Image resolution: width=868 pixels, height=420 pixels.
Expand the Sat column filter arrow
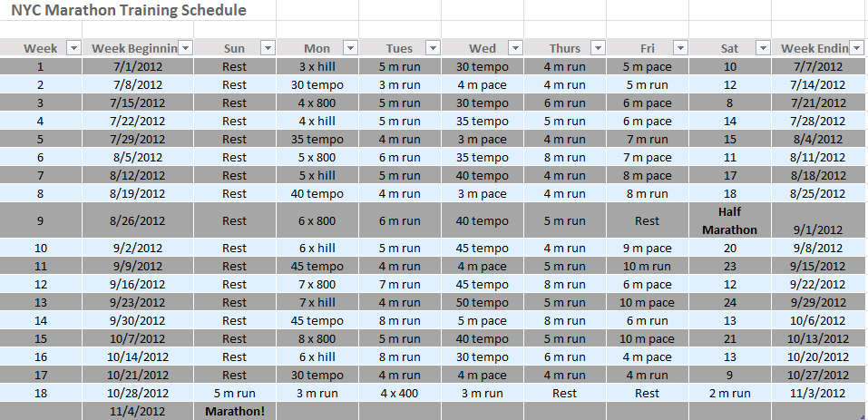(763, 48)
